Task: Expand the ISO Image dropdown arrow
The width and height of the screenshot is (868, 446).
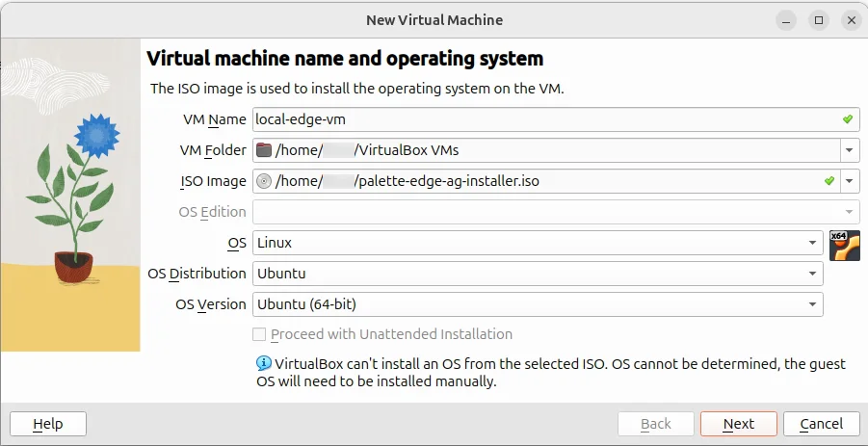Action: pyautogui.click(x=850, y=181)
